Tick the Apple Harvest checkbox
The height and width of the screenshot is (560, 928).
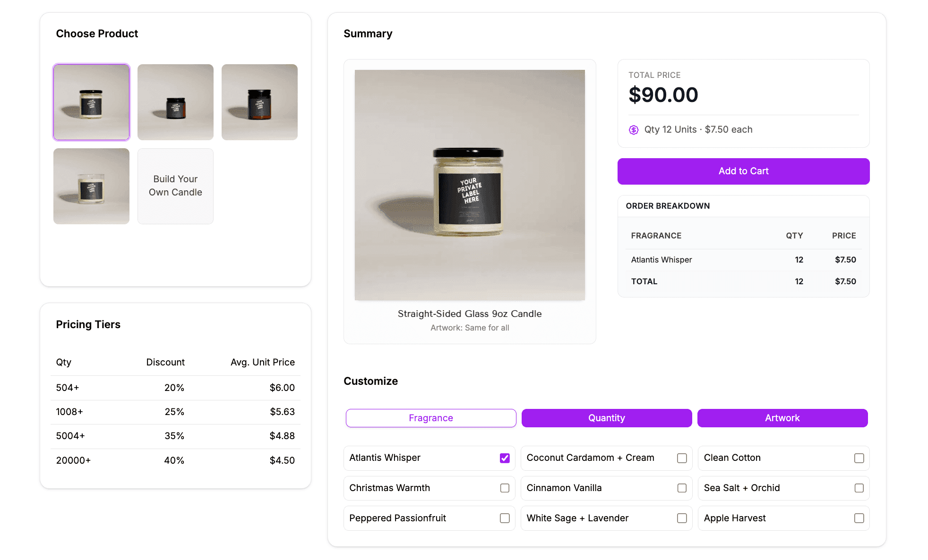point(859,518)
